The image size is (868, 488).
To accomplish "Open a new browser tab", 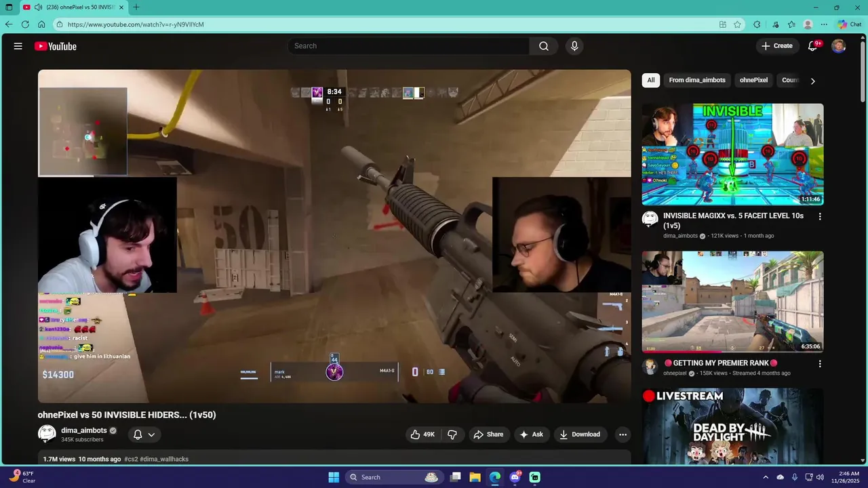I will [136, 7].
